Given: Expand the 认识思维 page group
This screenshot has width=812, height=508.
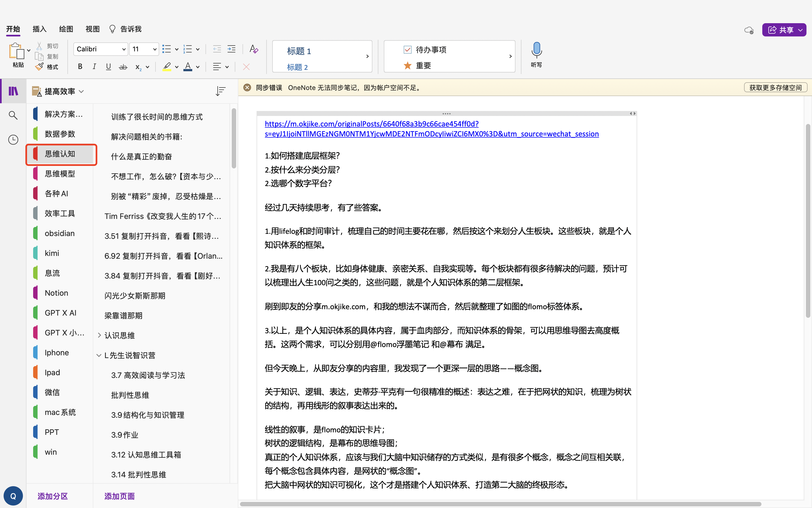Looking at the screenshot, I should point(99,335).
